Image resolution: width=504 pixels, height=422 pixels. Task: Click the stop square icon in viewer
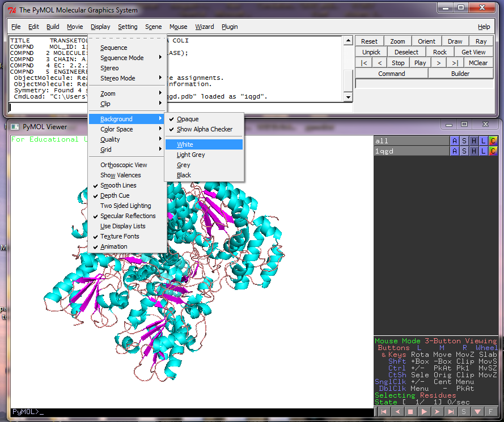410,412
